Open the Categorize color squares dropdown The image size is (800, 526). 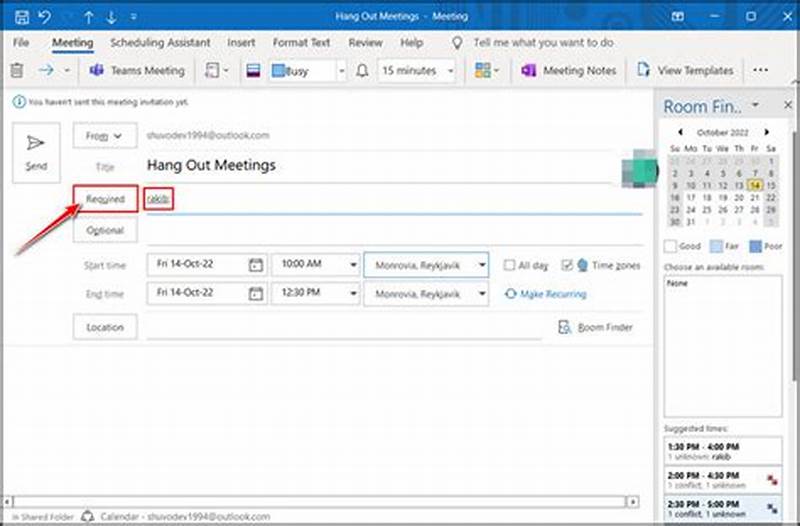(x=486, y=70)
